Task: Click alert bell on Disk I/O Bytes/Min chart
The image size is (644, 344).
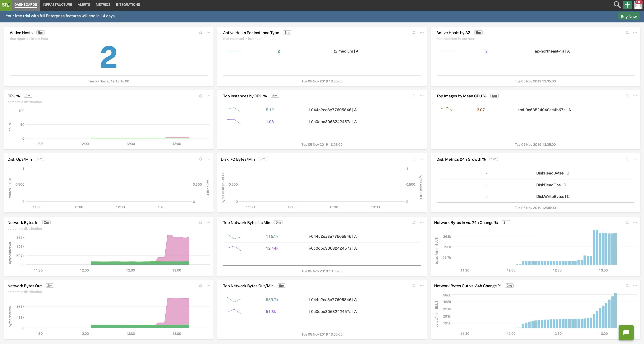Action: point(414,159)
